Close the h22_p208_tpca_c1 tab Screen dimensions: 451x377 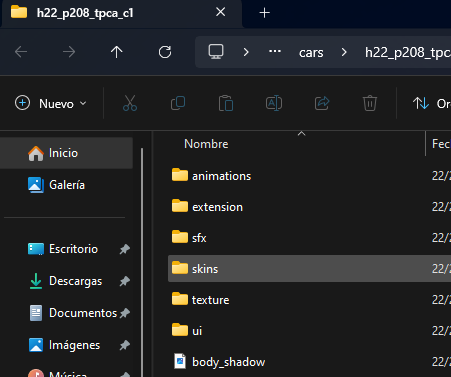(x=221, y=12)
